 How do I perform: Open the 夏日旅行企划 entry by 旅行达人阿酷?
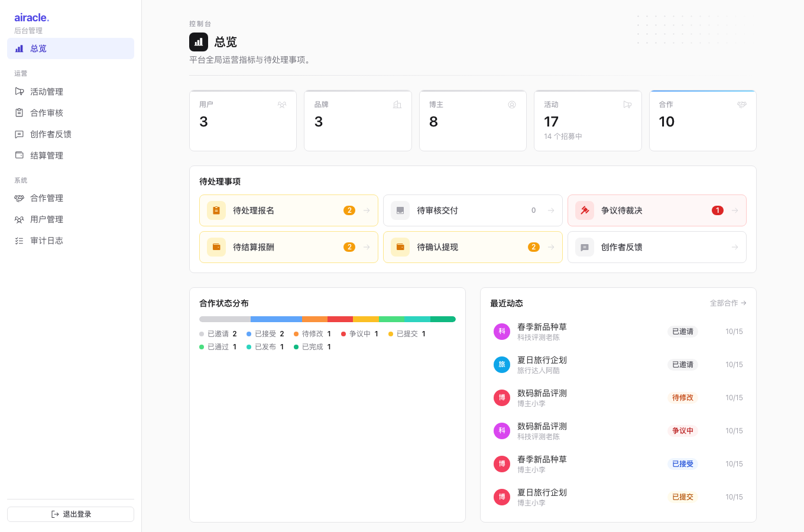pyautogui.click(x=618, y=365)
